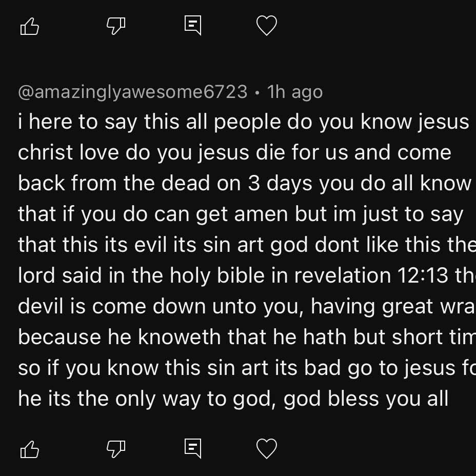
Task: Thumbs-up the previous comment above amazinglyawesome6723
Action: coord(29,26)
